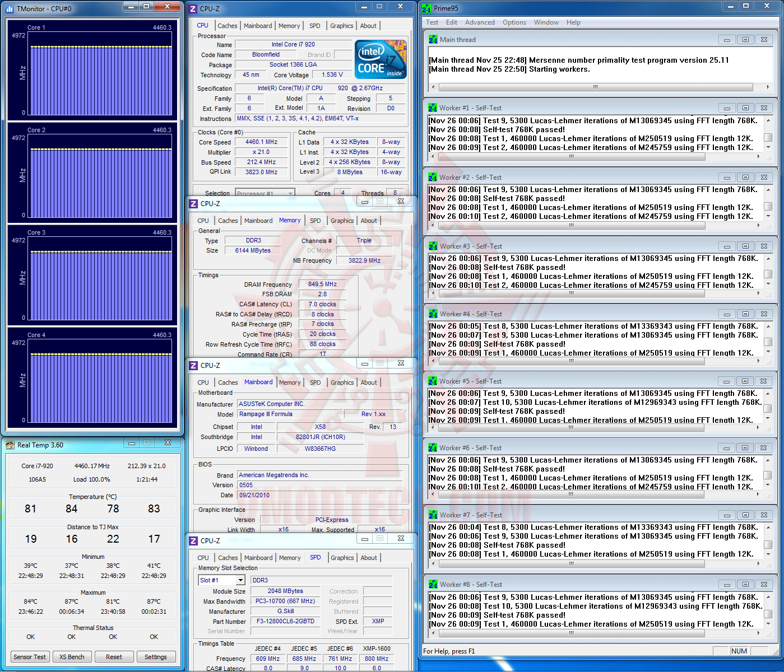Screen dimensions: 784x672
Task: Click Worker #2 vertical scroll down arrow
Action: (768, 217)
